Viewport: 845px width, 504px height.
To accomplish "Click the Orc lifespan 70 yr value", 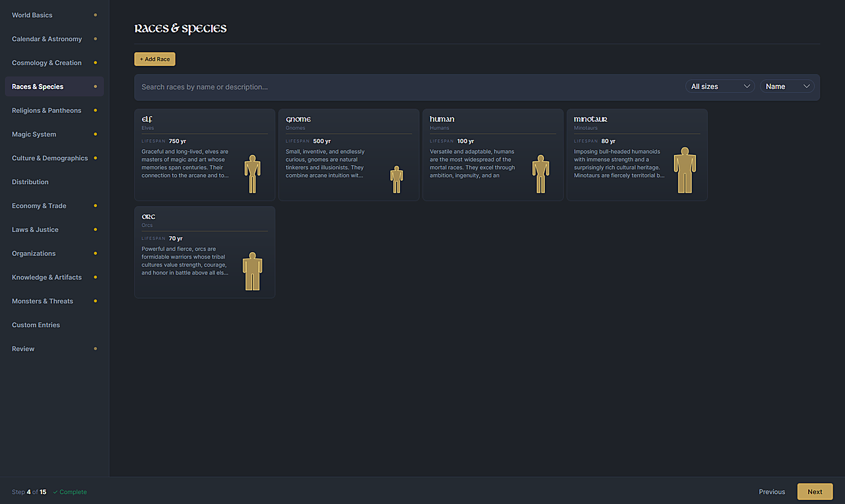I will [x=176, y=238].
